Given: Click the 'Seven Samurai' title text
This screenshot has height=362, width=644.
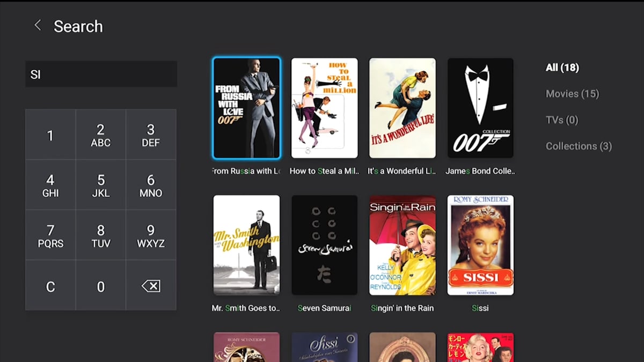Looking at the screenshot, I should pos(324,308).
